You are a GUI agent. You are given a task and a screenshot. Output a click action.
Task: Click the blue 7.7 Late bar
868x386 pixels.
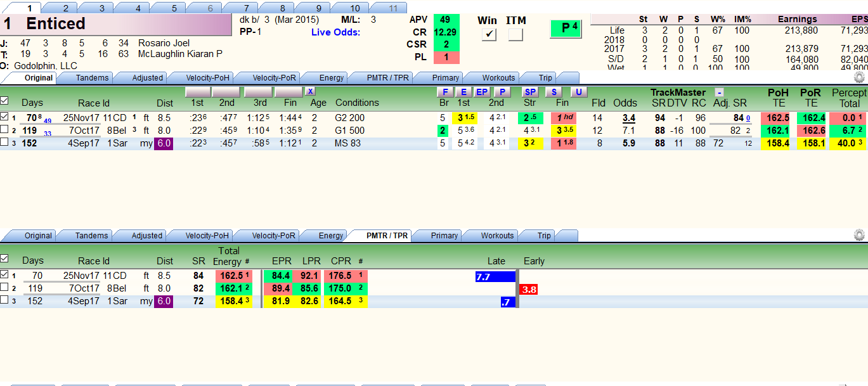(x=495, y=277)
